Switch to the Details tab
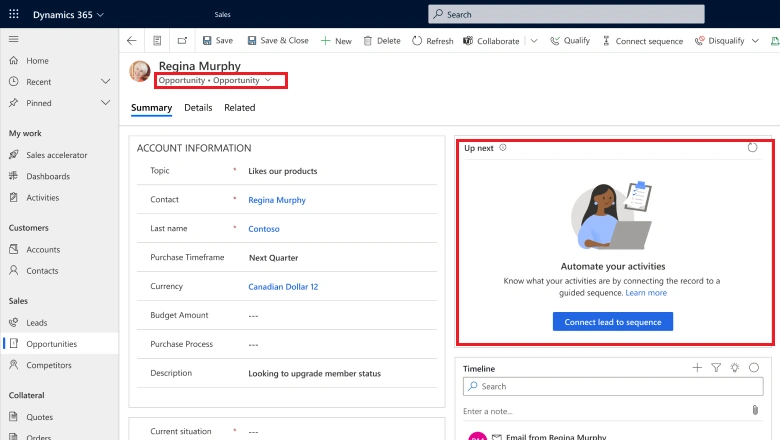 click(198, 108)
